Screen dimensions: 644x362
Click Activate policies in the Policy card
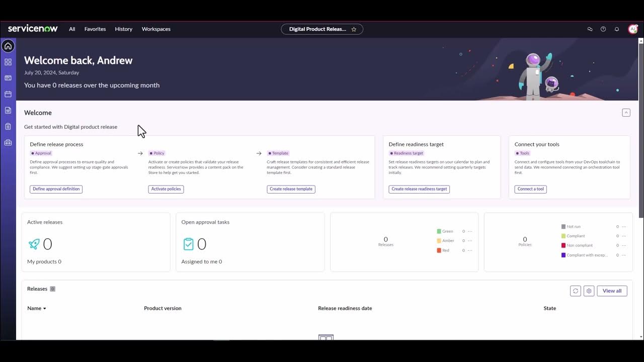[x=166, y=189]
